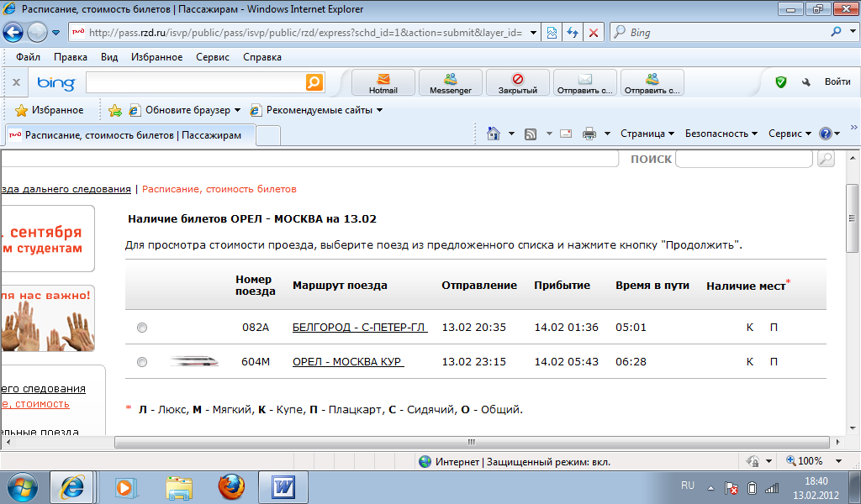
Task: Click the high-speed train image for 604М
Action: [194, 361]
